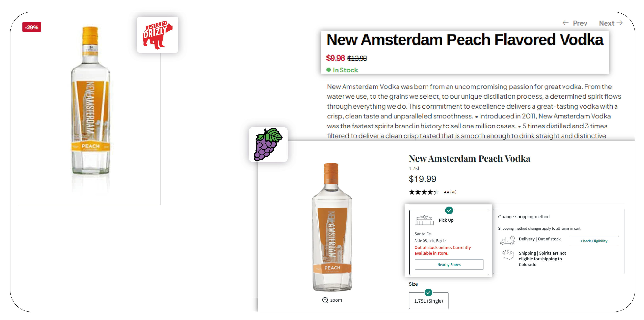Open the 4.4 (28) reviews link
644x320 pixels.
[x=450, y=192]
